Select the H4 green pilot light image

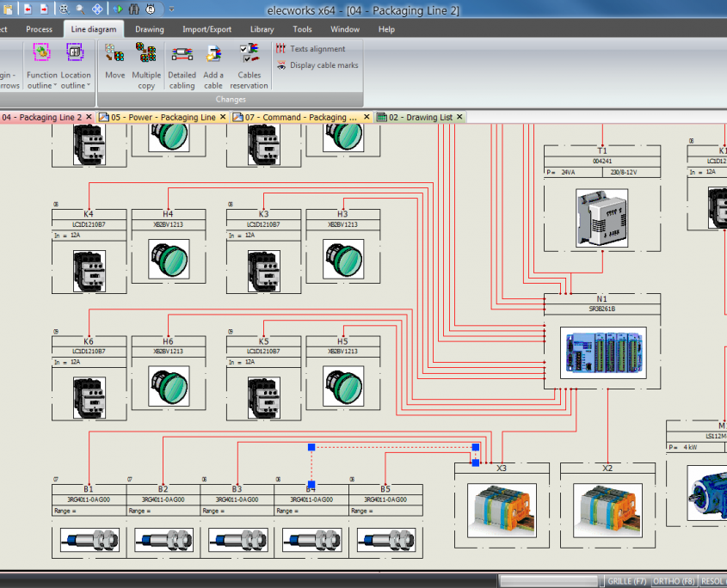pos(169,259)
